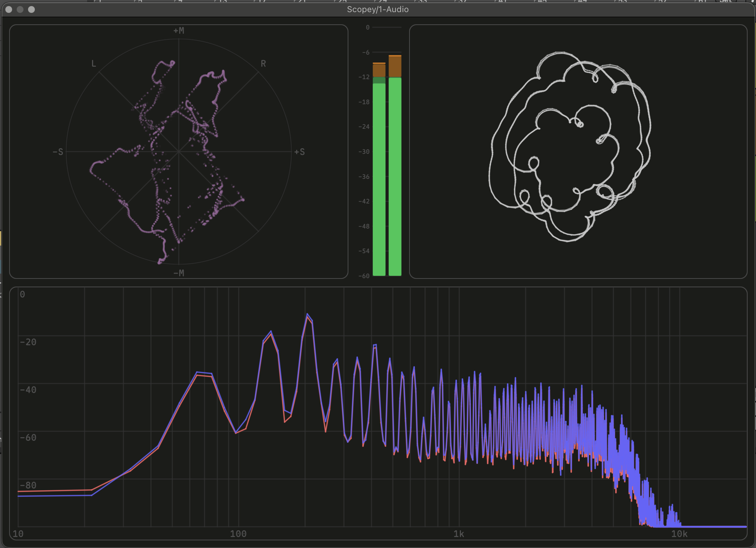Screen dimensions: 756x548
Task: Click the -12 mark on the level meter scale
Action: 364,77
